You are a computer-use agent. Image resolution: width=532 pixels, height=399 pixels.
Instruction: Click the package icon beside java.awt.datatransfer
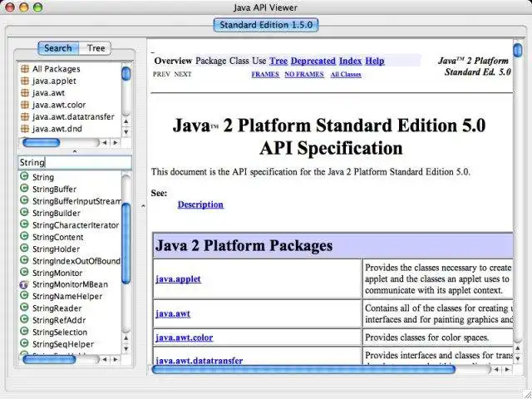coord(25,116)
